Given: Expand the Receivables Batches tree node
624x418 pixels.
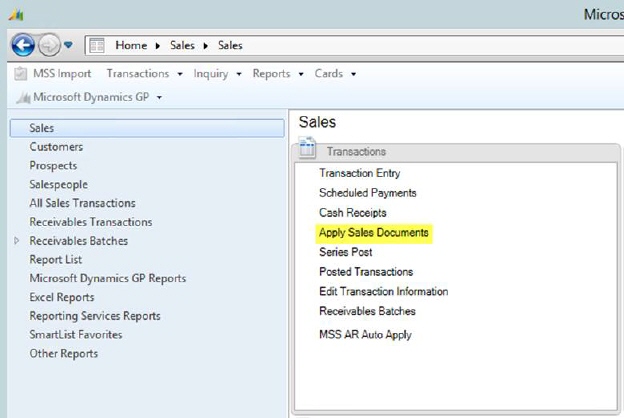Looking at the screenshot, I should coord(16,241).
